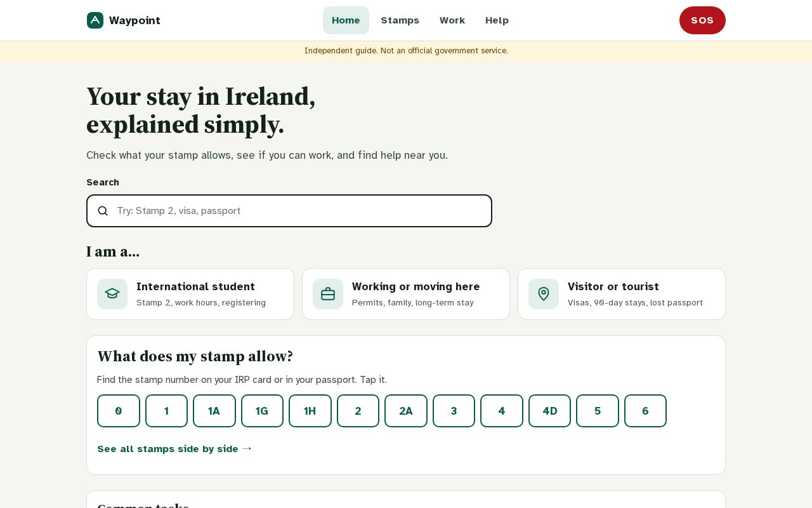Tap Stamp 3 button
Viewport: 812px width, 508px height.
pos(454,411)
